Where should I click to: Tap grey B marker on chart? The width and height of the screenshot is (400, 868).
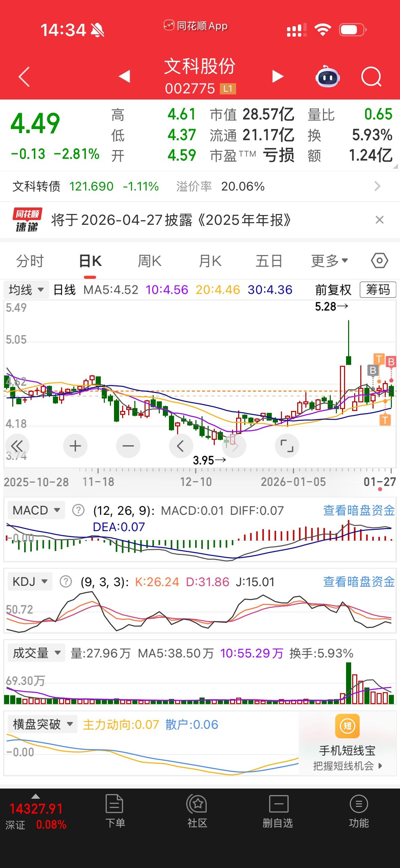tap(373, 370)
